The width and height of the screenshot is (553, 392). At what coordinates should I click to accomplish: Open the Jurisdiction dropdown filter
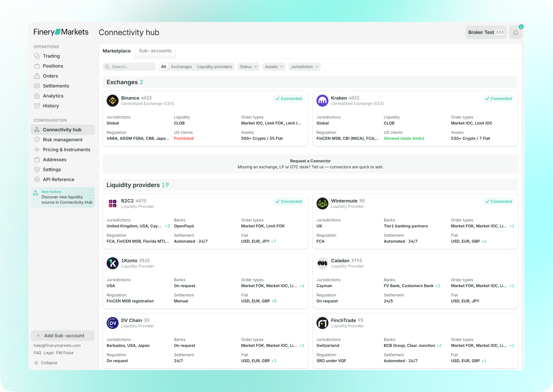[x=304, y=67]
